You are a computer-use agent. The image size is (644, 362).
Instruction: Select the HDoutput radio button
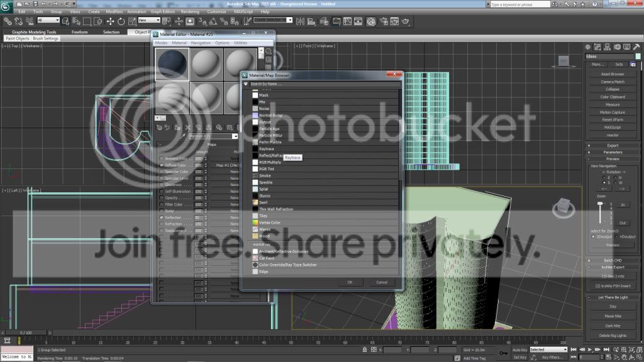616,237
